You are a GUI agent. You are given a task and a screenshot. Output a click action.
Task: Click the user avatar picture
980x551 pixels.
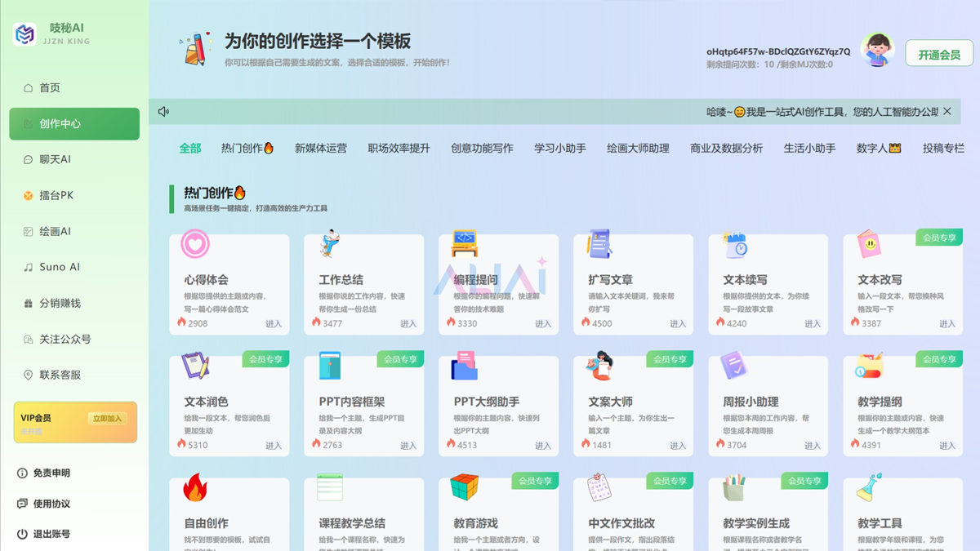point(877,51)
